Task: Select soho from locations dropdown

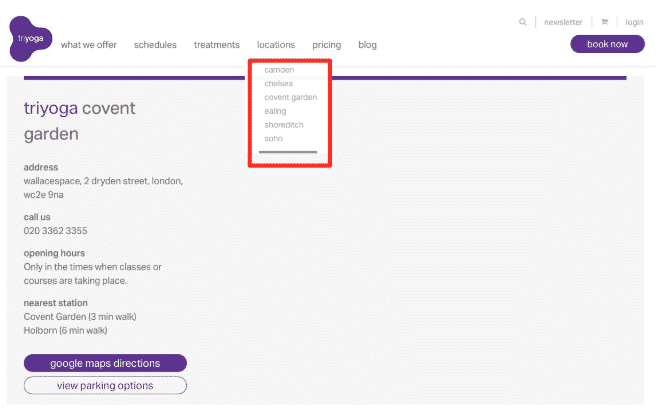Action: (x=274, y=139)
